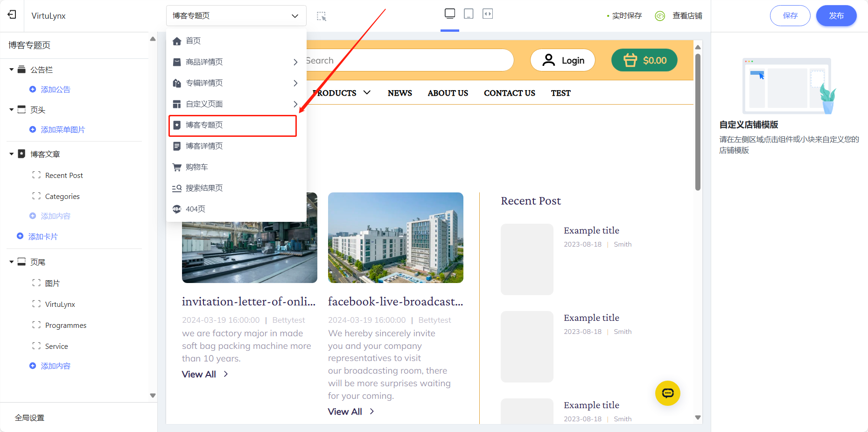Click 添加公告 link in sidebar
The width and height of the screenshot is (868, 432).
(55, 90)
